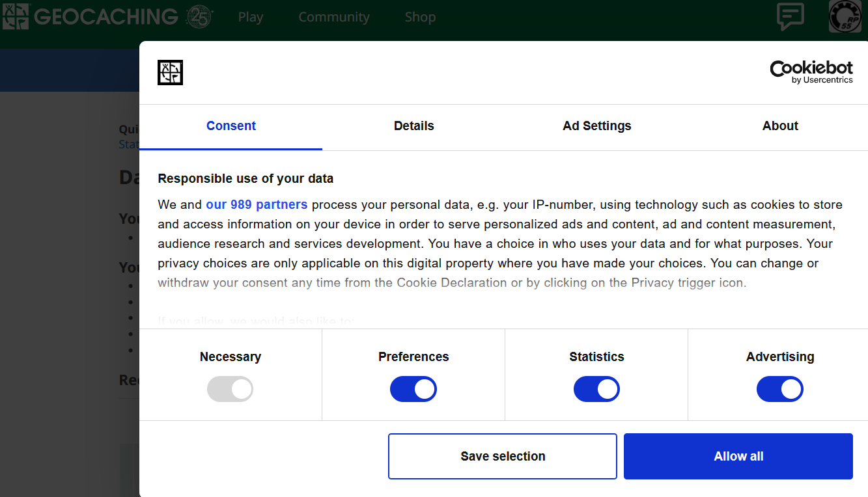
Task: Toggle the Necessary cookies switch
Action: pyautogui.click(x=230, y=389)
